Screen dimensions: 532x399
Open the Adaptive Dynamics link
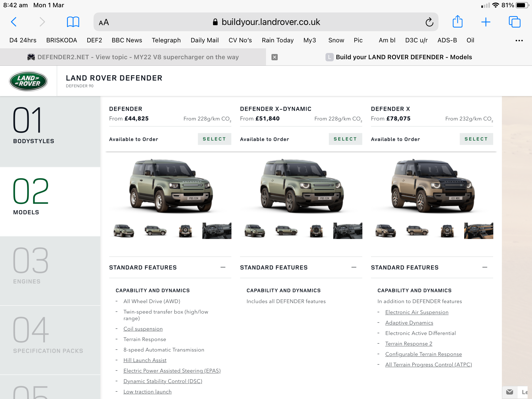(x=409, y=323)
